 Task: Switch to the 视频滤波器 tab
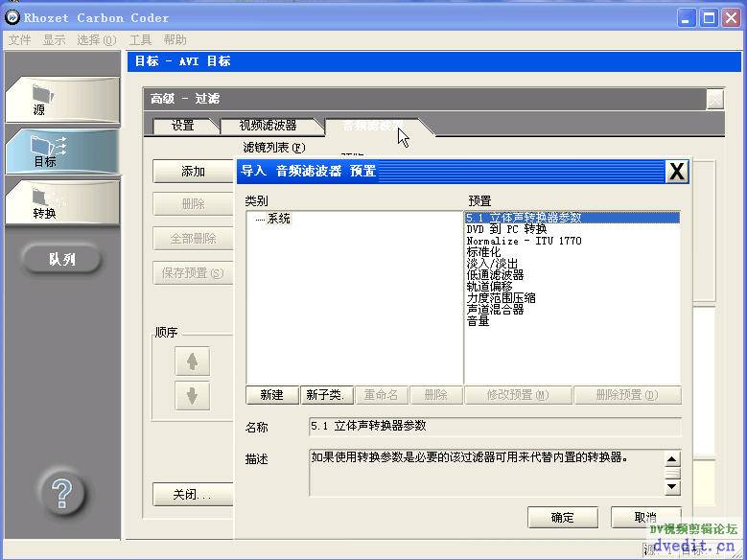tap(268, 126)
